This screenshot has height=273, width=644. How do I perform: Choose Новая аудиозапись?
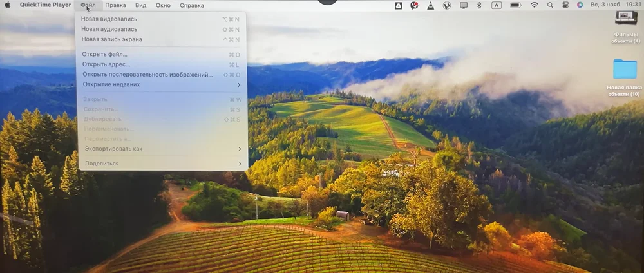tap(160, 29)
